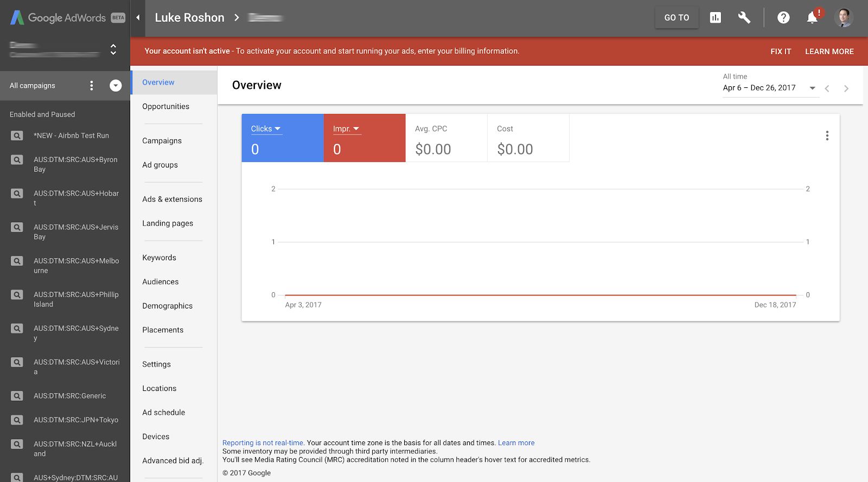868x482 pixels.
Task: Toggle the account switcher arrows
Action: 113,49
